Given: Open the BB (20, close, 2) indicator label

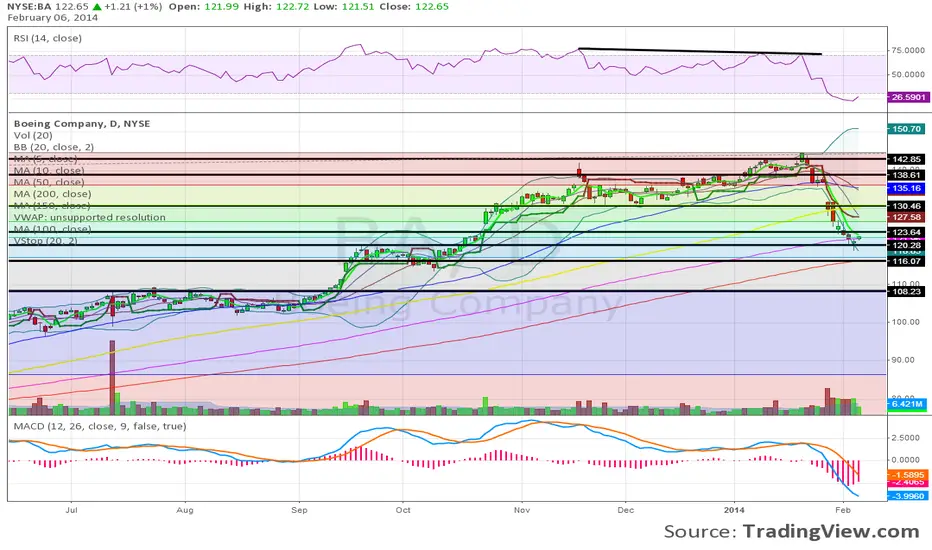Looking at the screenshot, I should (x=53, y=147).
